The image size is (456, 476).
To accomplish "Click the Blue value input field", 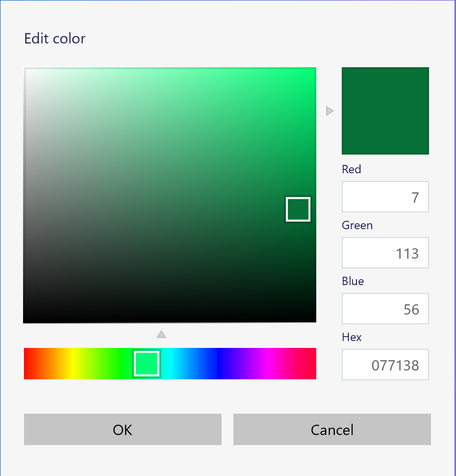I will 385,309.
